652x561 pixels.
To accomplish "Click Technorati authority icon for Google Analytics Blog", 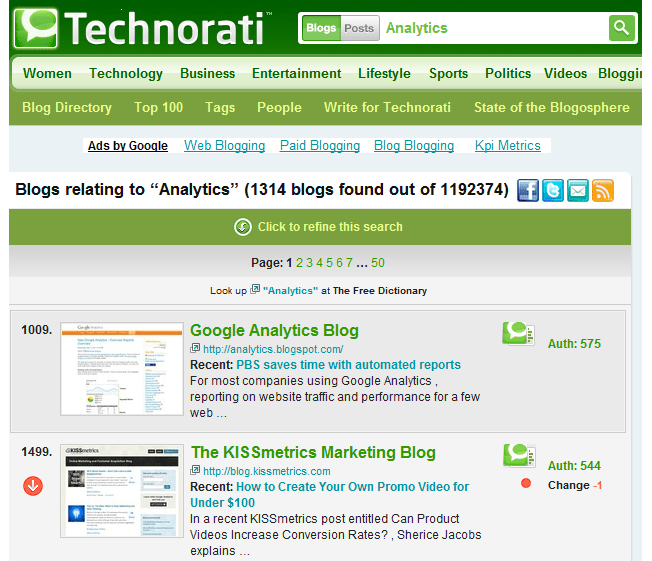I will pyautogui.click(x=518, y=334).
